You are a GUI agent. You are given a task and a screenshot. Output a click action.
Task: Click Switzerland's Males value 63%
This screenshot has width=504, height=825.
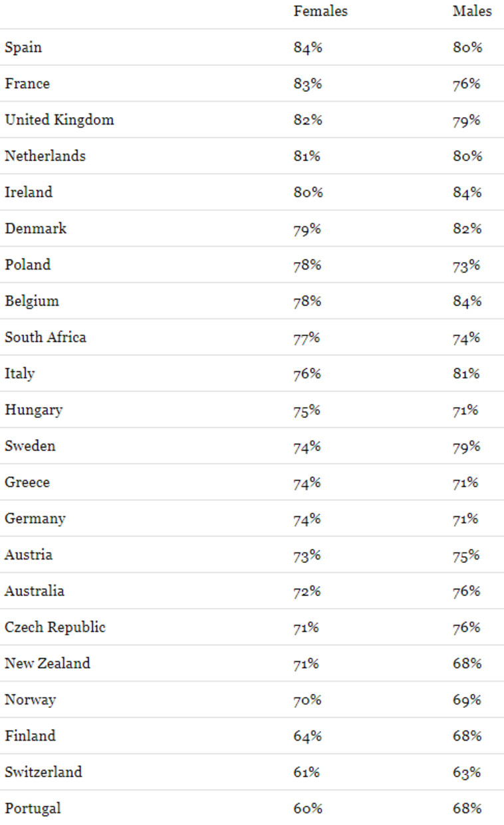tap(466, 772)
